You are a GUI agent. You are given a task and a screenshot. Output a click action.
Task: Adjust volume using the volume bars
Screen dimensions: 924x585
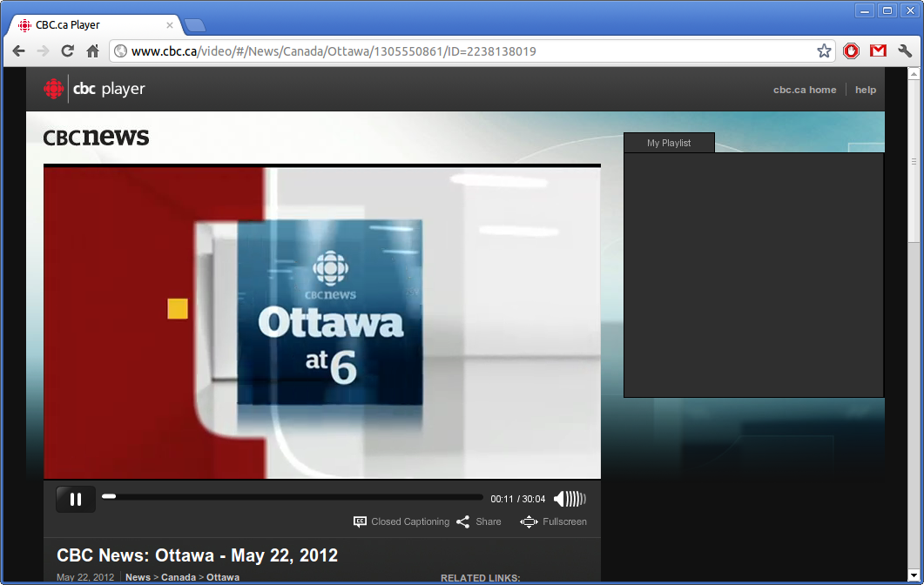point(576,499)
